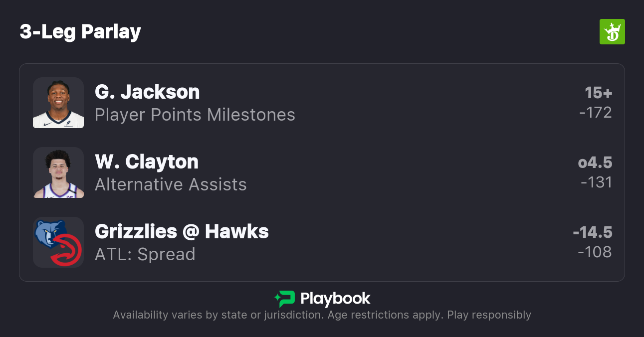Click the Alternative Assists label
The width and height of the screenshot is (644, 337).
pos(171,185)
